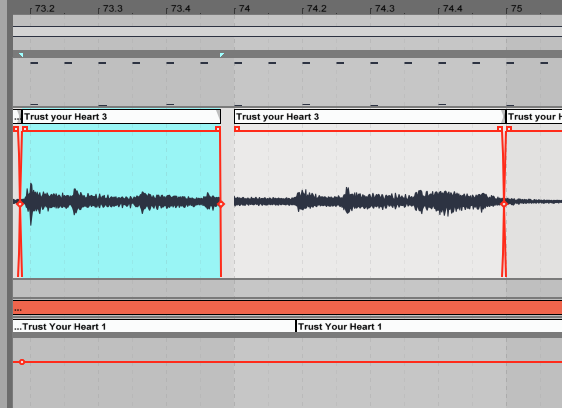Click the 74.2 ruler label
562x408 pixels.
click(x=317, y=9)
